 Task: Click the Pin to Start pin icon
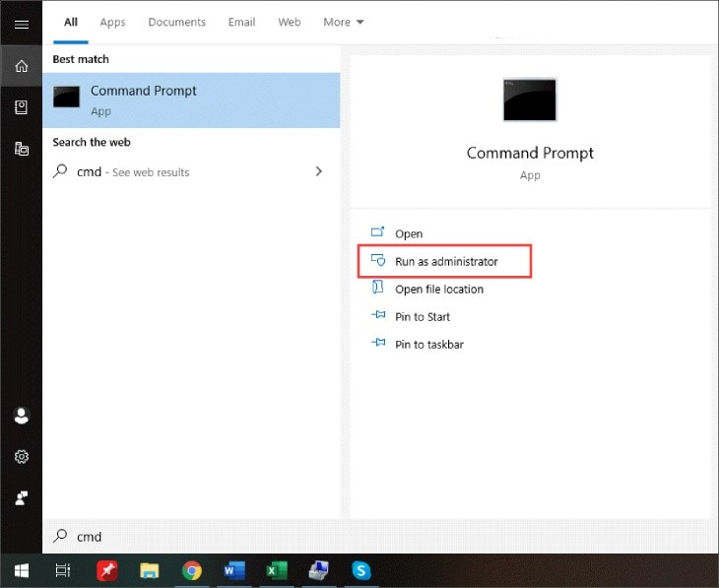click(378, 314)
